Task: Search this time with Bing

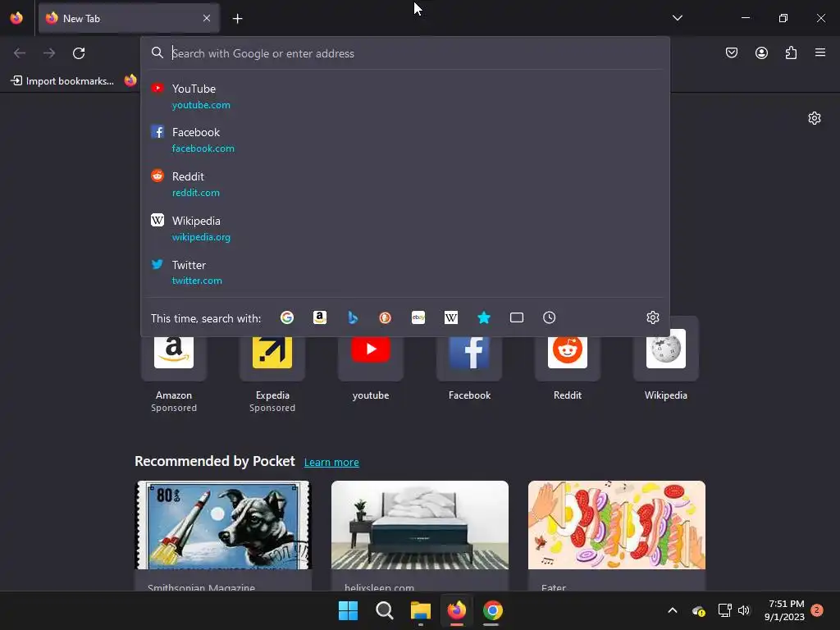Action: click(x=353, y=317)
